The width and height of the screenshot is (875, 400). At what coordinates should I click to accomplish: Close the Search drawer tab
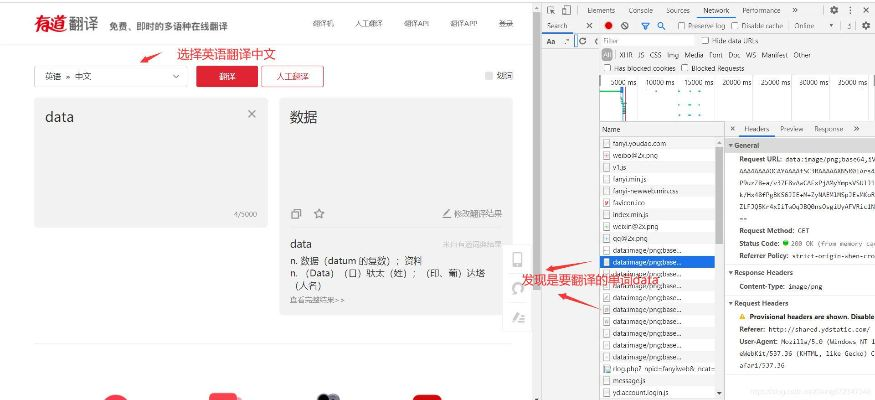pyautogui.click(x=589, y=26)
